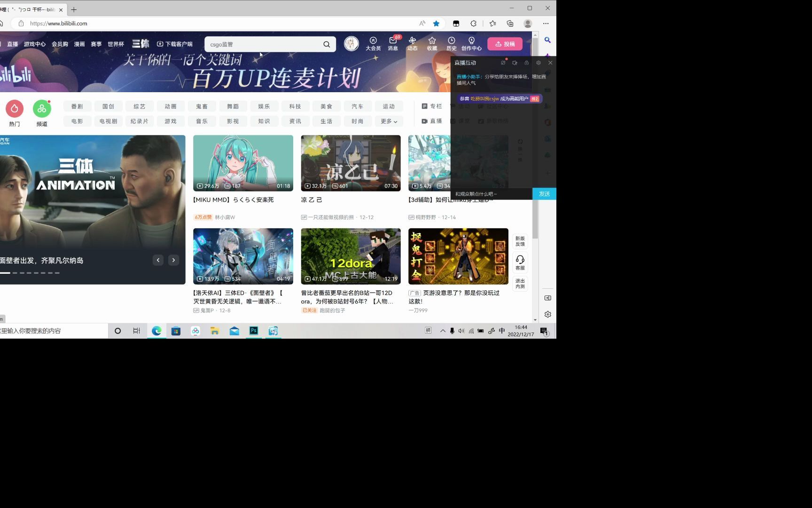Image resolution: width=812 pixels, height=508 pixels.
Task: Open 历史 history icon
Action: [452, 44]
